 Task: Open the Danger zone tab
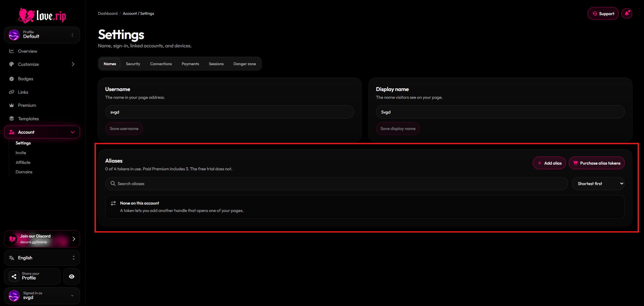click(x=244, y=64)
